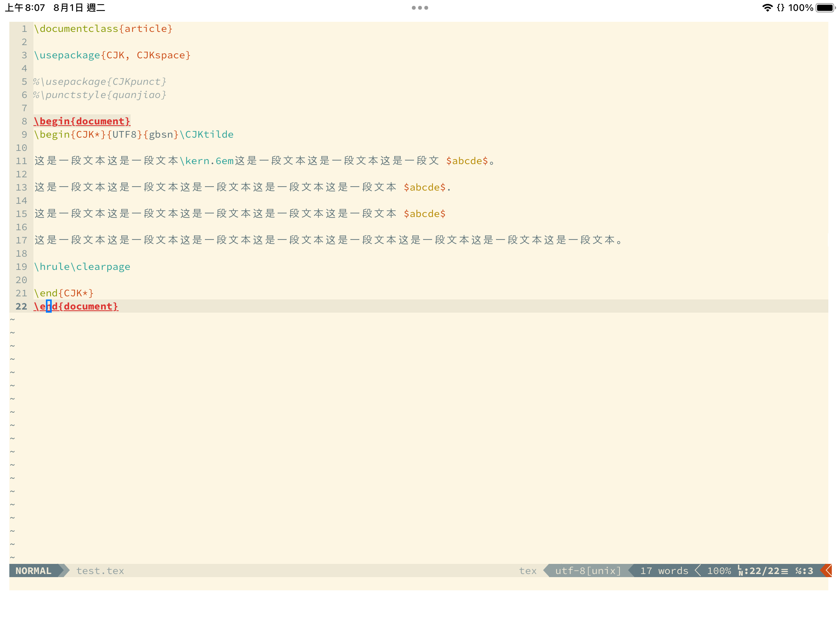The height and width of the screenshot is (630, 840).
Task: Click the commented \usepackage{CJKpunct} line
Action: [x=100, y=82]
